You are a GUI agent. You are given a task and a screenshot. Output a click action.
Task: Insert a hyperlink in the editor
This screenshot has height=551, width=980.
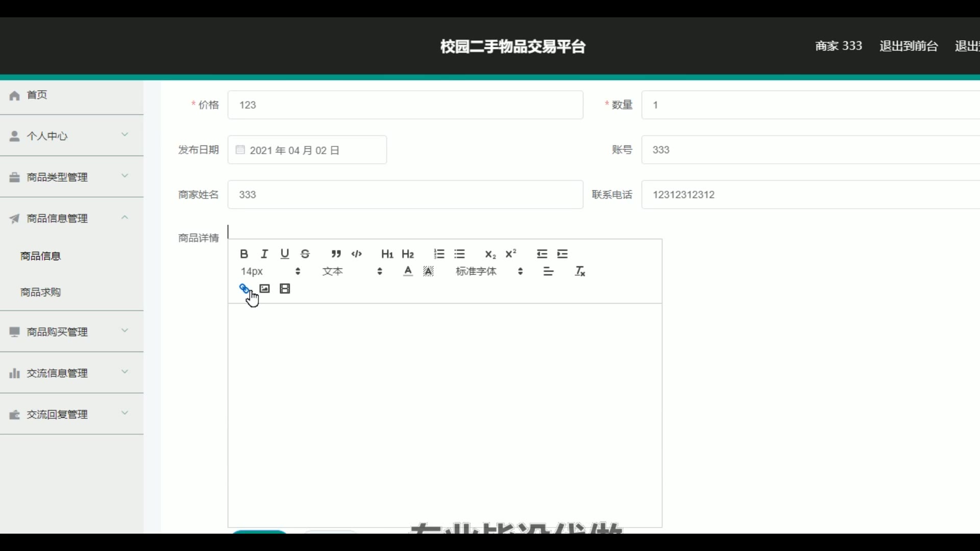coord(244,289)
